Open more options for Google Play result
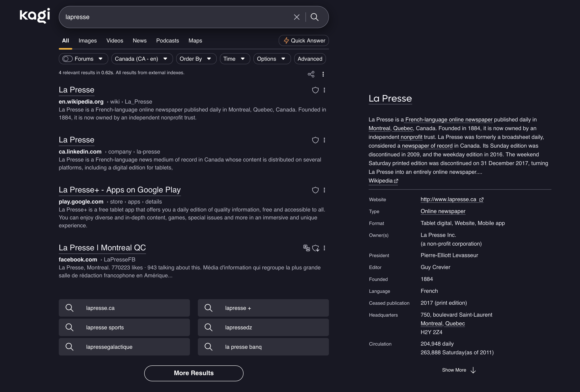 coord(324,190)
